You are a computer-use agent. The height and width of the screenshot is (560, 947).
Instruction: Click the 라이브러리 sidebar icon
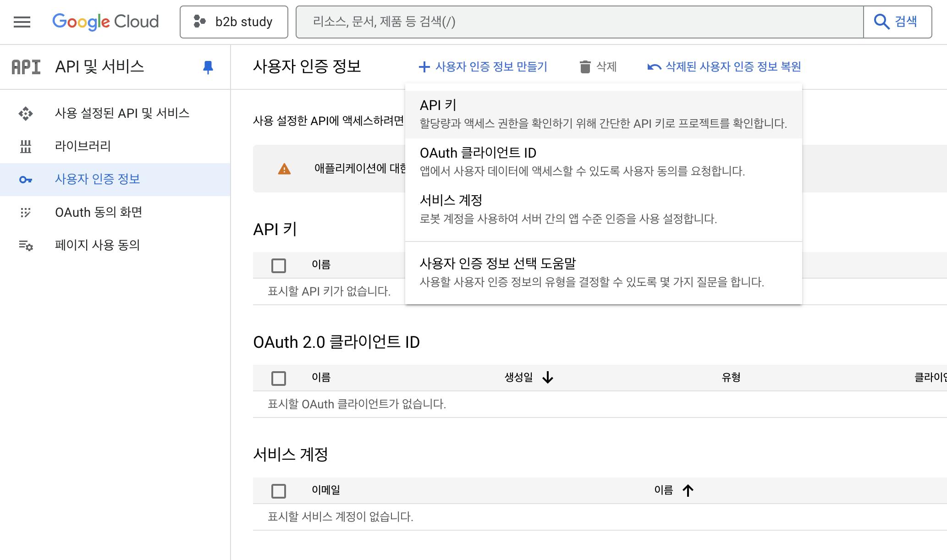click(26, 147)
